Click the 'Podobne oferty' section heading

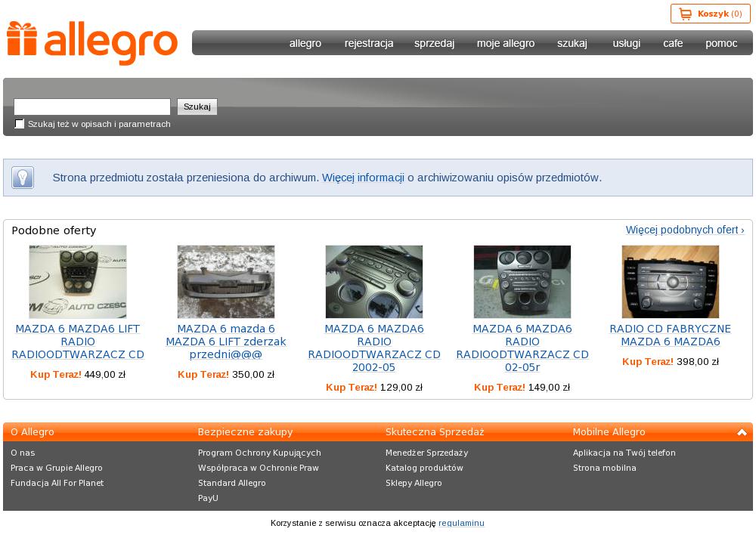(x=54, y=230)
